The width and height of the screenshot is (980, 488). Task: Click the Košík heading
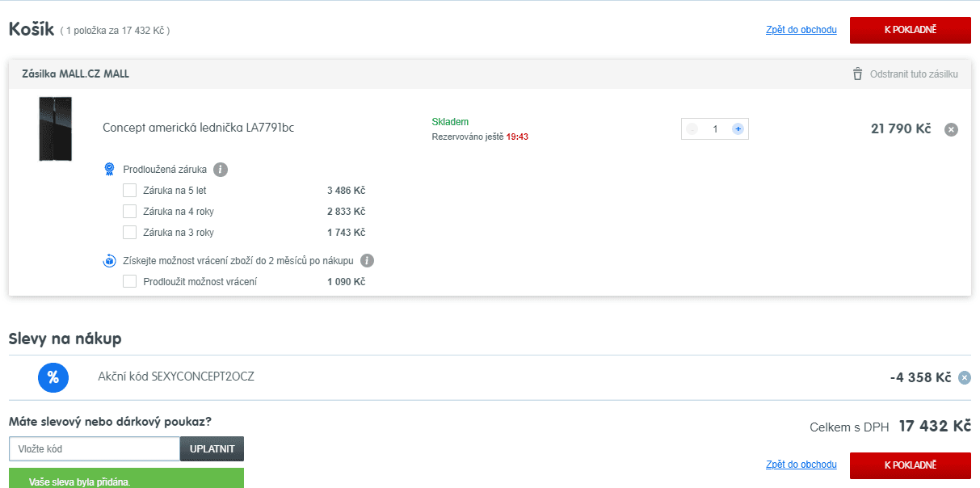[31, 29]
